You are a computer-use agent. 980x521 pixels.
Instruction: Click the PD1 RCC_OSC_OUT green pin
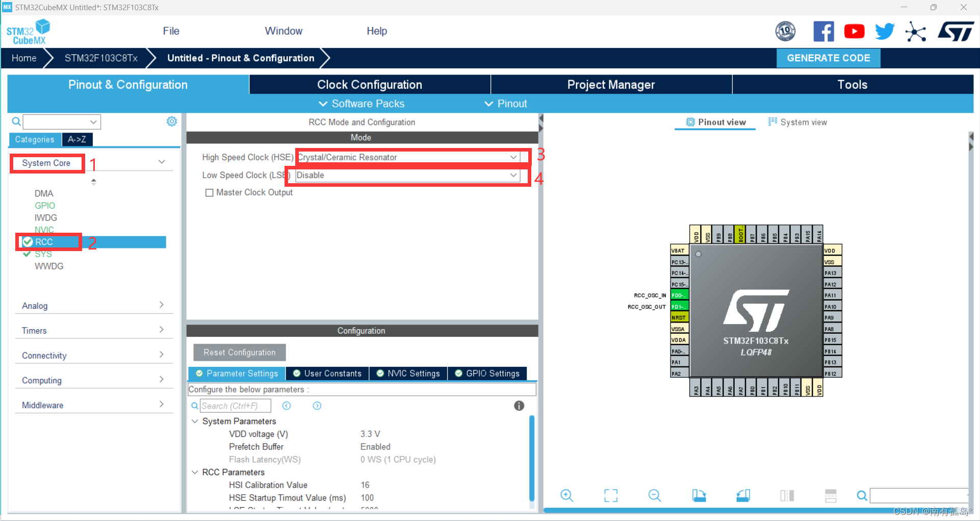pyautogui.click(x=679, y=307)
